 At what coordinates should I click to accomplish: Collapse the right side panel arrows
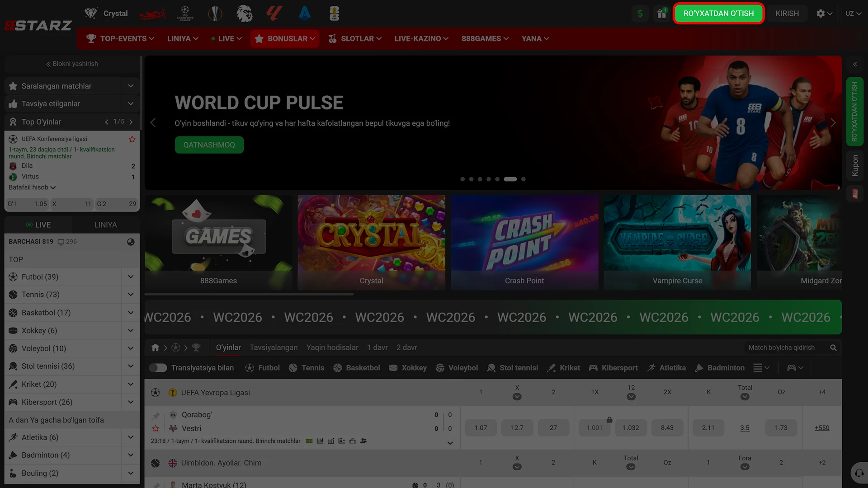[x=855, y=64]
